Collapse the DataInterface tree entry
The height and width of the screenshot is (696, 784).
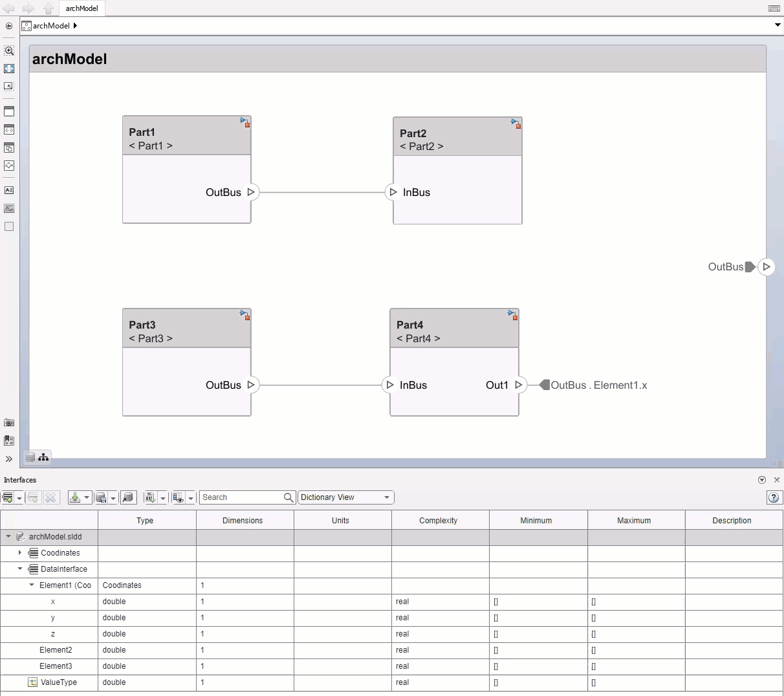pos(19,569)
